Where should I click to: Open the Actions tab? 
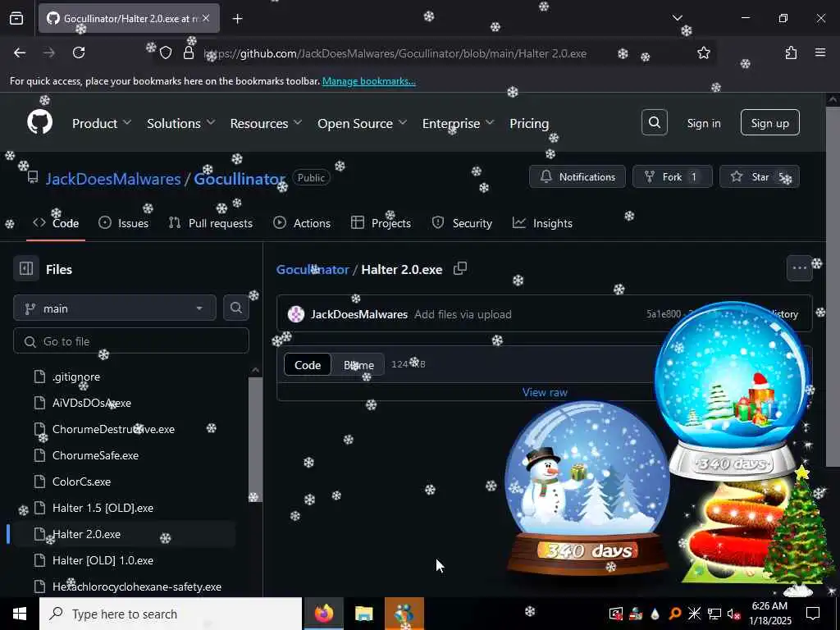pyautogui.click(x=302, y=223)
